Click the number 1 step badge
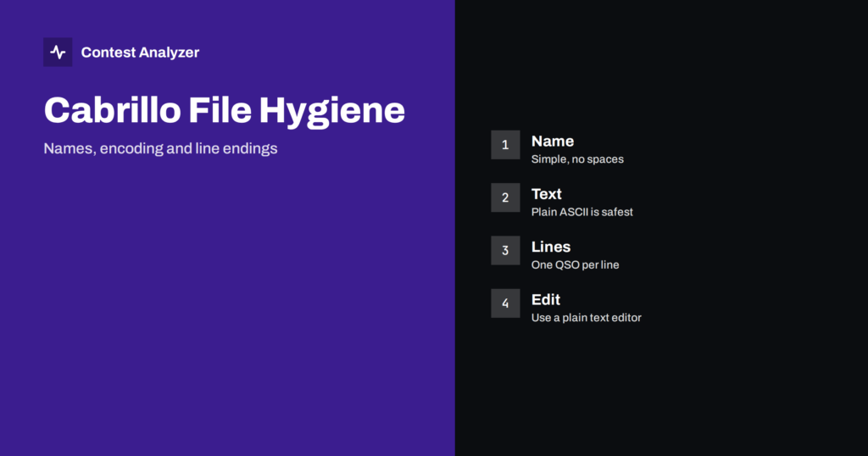This screenshot has height=456, width=868. 505,145
